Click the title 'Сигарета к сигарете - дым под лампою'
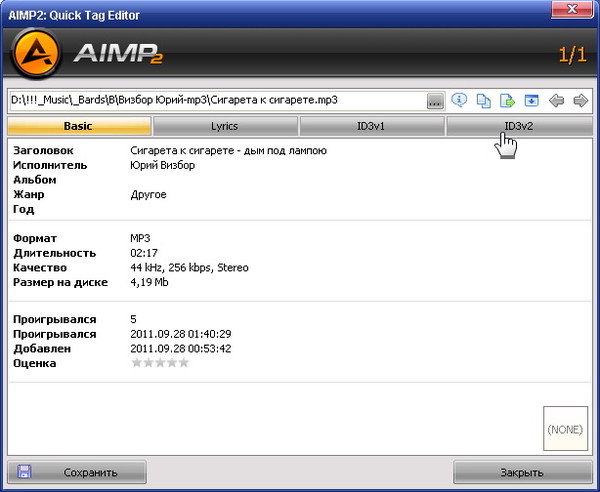Image resolution: width=600 pixels, height=492 pixels. click(x=228, y=151)
